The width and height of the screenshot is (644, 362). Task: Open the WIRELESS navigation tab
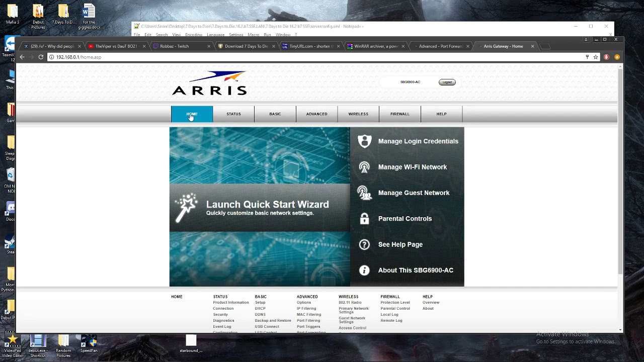click(358, 114)
